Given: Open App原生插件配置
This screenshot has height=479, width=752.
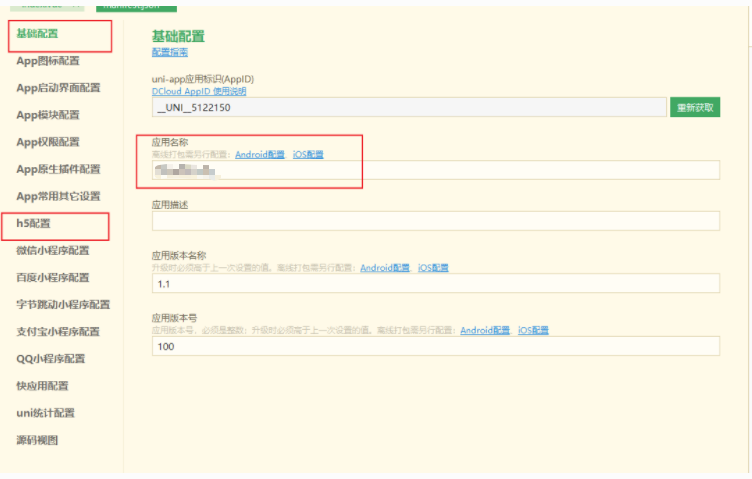Looking at the screenshot, I should (59, 169).
